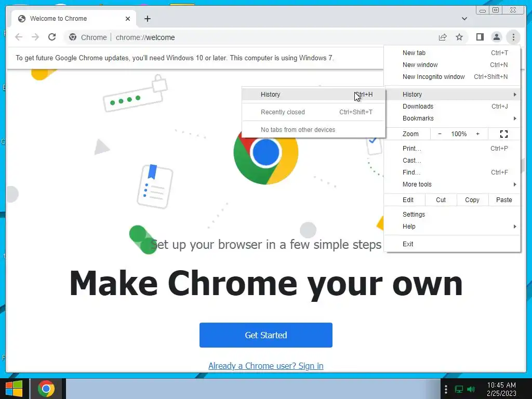
Task: Open a new tab with plus button
Action: coord(147,19)
